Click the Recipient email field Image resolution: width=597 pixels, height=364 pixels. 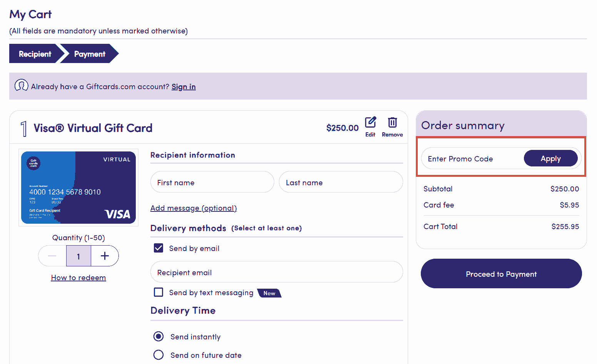(276, 272)
